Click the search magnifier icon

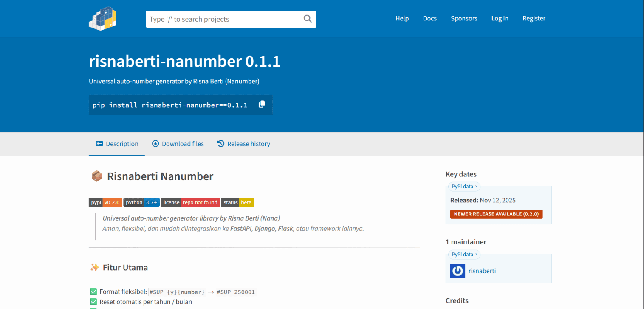coord(308,19)
